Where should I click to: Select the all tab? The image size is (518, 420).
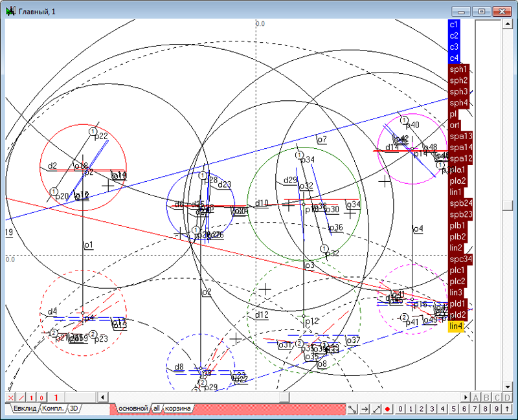pos(156,408)
